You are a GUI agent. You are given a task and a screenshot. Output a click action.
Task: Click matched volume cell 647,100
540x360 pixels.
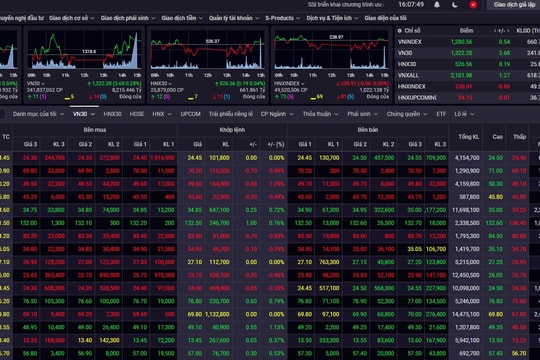[x=219, y=210]
